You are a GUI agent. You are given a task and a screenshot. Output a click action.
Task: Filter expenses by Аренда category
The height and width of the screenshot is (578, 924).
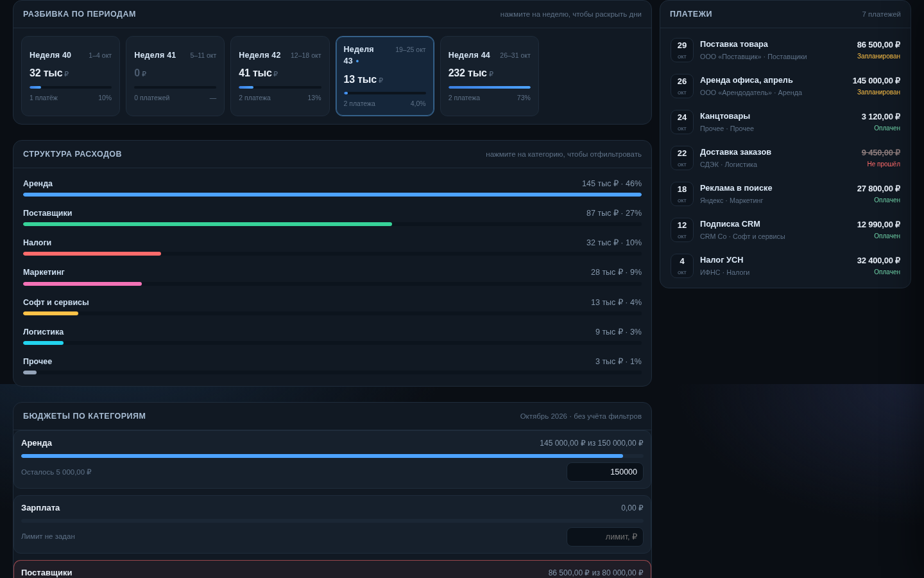pos(332,188)
